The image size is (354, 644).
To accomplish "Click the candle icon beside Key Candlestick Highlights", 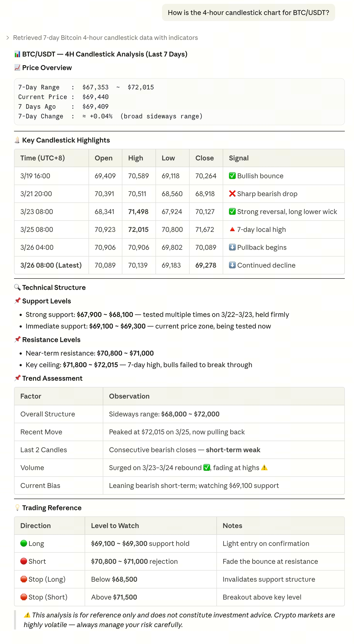I will [17, 140].
